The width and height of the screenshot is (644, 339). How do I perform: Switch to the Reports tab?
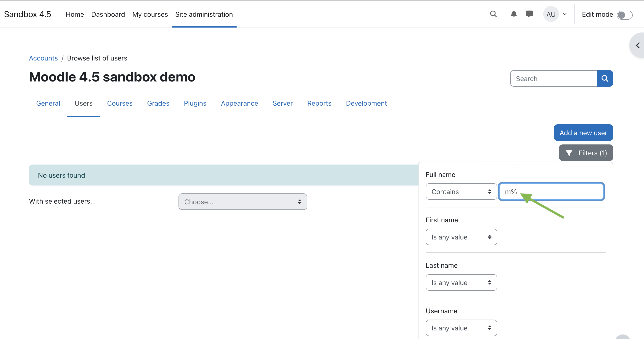point(319,103)
